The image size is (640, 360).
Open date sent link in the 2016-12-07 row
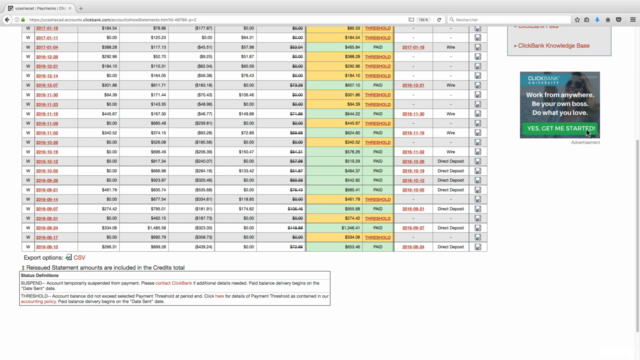[413, 85]
